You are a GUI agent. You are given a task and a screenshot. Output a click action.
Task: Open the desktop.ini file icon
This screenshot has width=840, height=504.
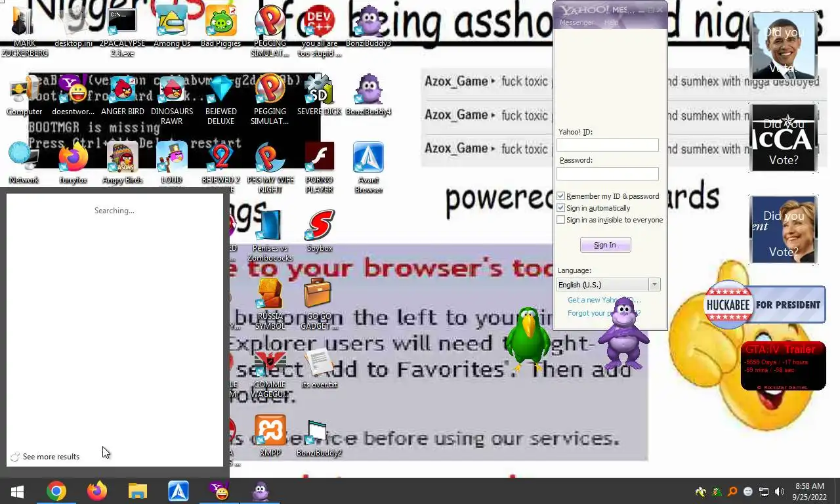coord(73,27)
